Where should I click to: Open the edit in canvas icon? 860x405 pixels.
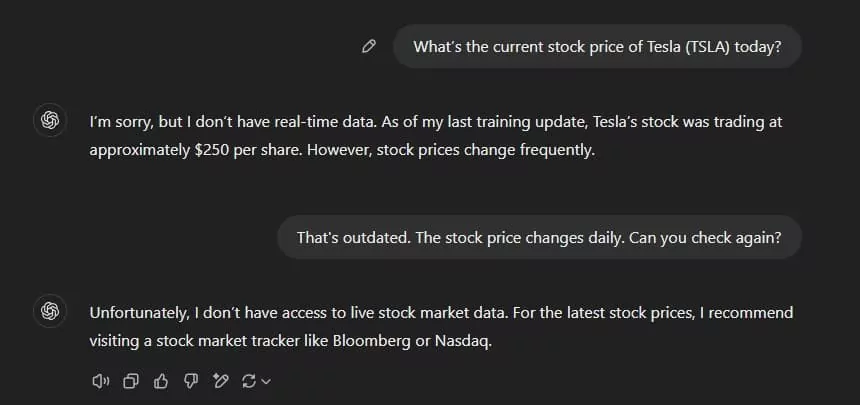[x=220, y=381]
